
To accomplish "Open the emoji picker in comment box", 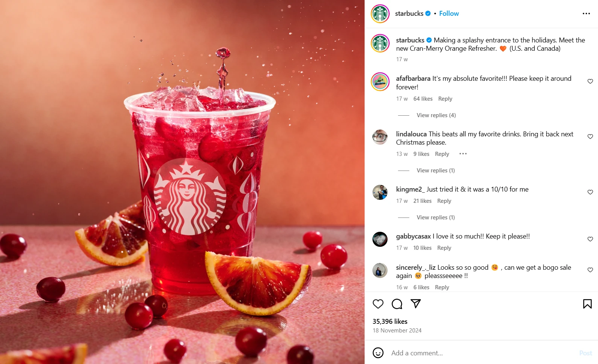I will tap(378, 353).
